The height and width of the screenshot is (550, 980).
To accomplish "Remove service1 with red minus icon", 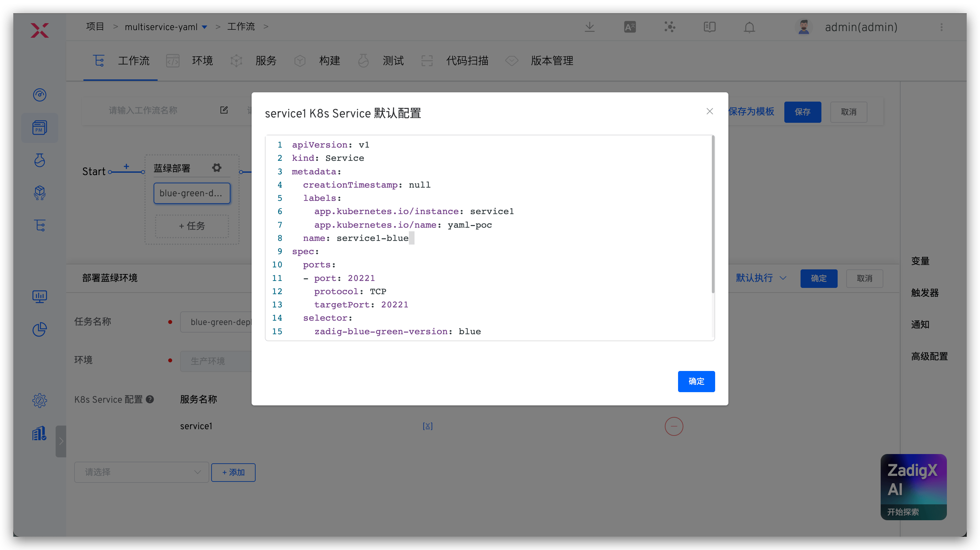I will (x=674, y=426).
